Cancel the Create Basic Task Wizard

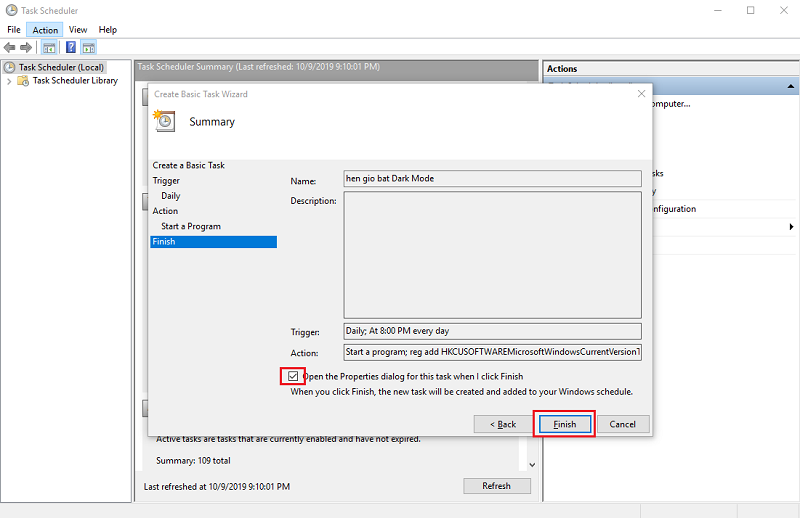pyautogui.click(x=622, y=424)
